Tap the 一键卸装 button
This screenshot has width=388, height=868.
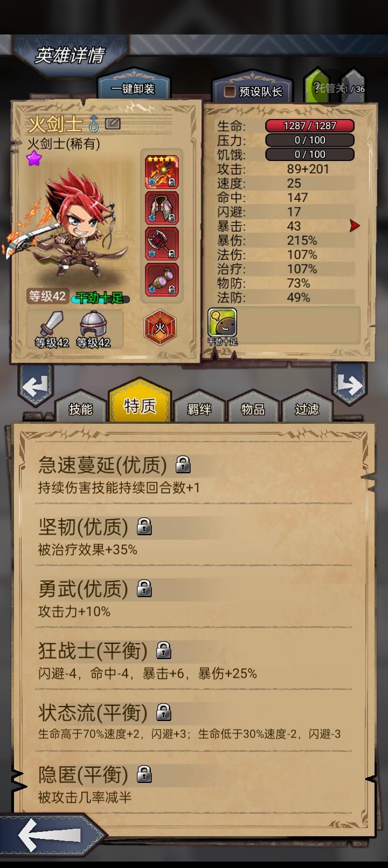click(x=133, y=89)
